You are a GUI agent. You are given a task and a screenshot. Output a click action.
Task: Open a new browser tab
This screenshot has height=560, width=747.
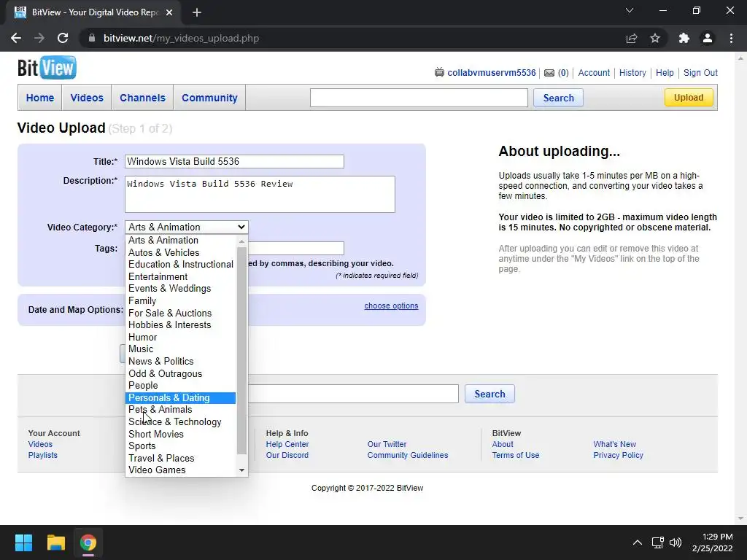tap(197, 12)
